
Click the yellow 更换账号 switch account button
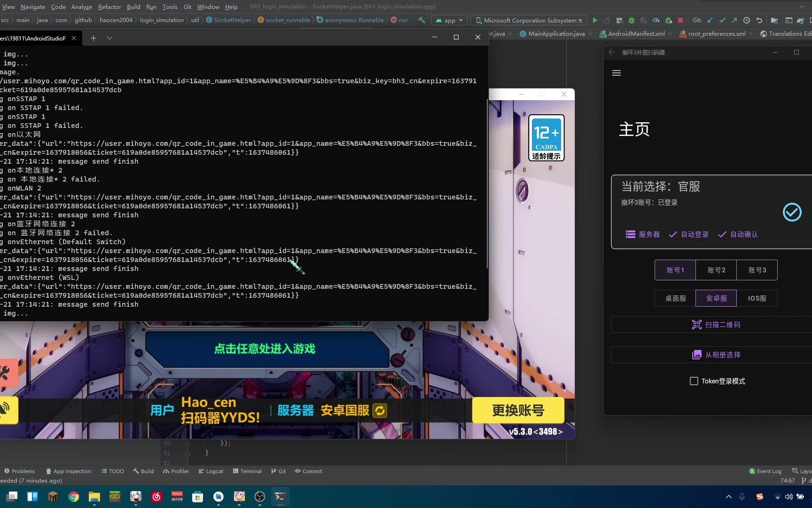[518, 410]
